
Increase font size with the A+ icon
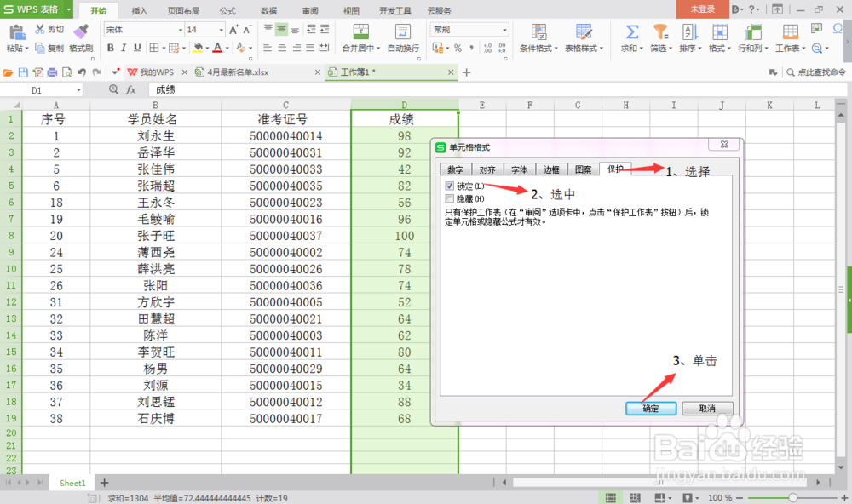pyautogui.click(x=233, y=30)
